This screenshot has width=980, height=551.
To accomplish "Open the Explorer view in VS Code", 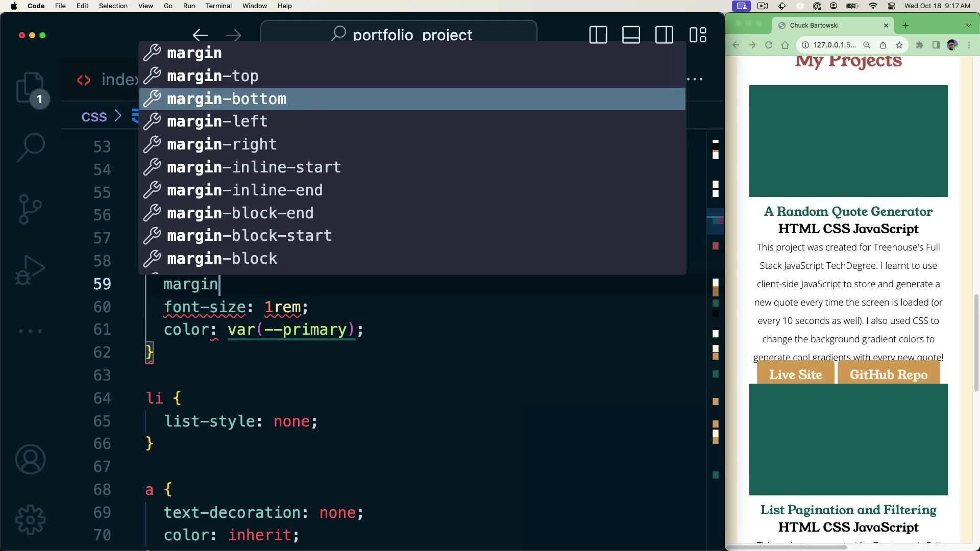I will pos(31,88).
